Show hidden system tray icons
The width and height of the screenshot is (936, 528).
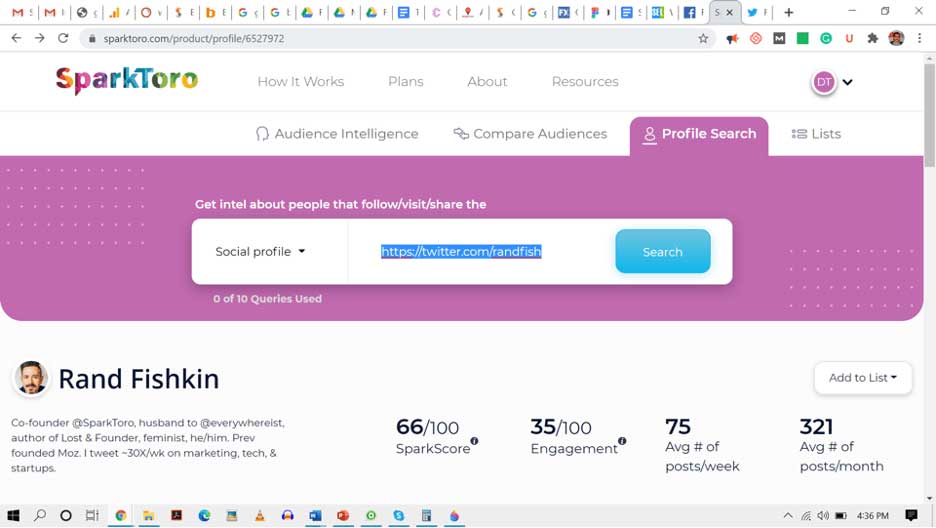(788, 515)
